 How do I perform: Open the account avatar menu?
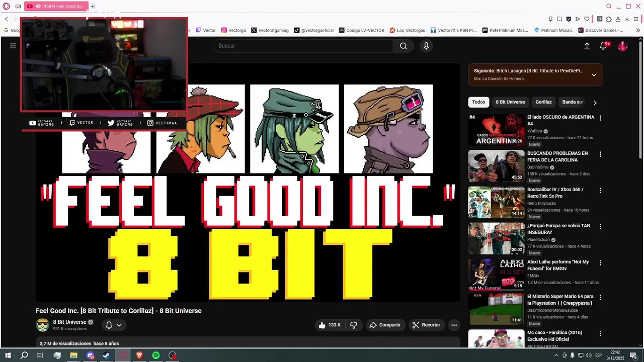point(623,46)
